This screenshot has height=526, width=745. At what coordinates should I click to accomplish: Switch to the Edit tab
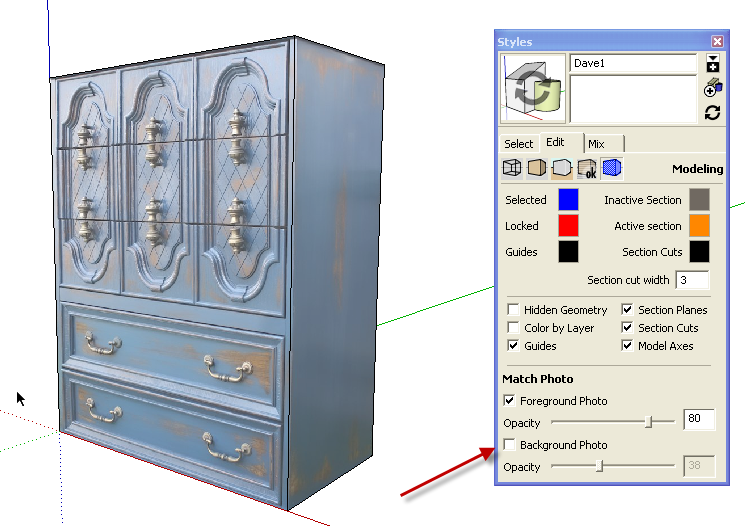click(555, 142)
